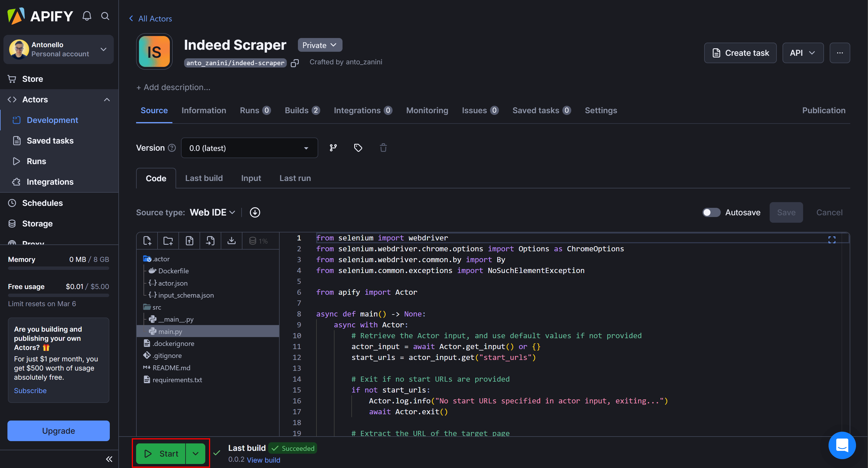The width and height of the screenshot is (868, 468).
Task: Upload a file to the Actor source
Action: [x=189, y=240]
